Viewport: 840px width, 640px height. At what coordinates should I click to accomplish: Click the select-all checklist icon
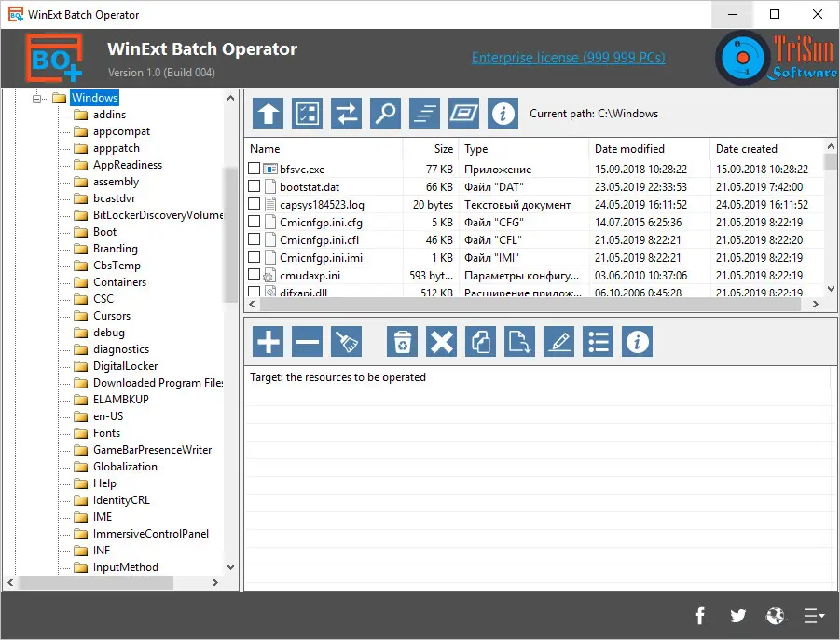click(x=307, y=113)
